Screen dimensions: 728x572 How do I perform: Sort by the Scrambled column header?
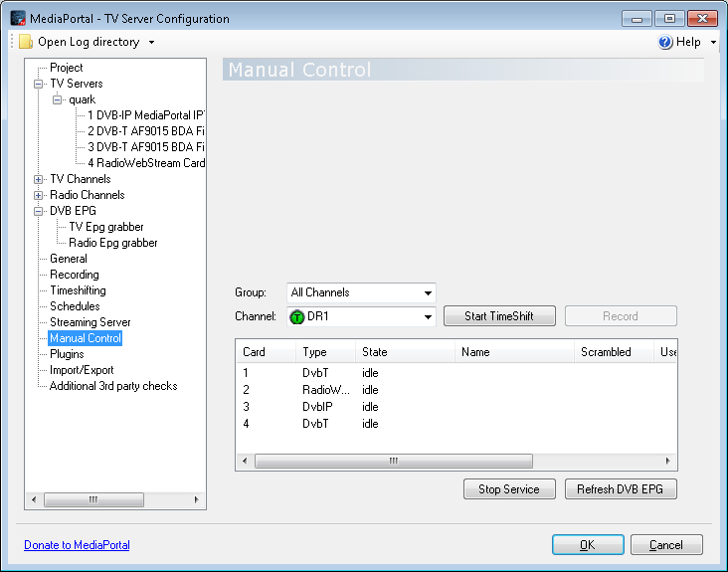coord(614,352)
